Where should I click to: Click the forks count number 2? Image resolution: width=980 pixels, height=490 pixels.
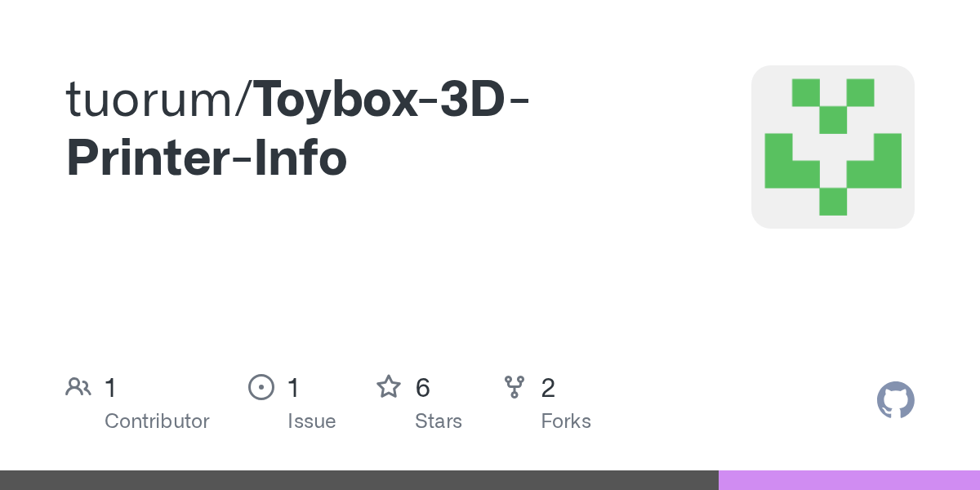tap(548, 388)
